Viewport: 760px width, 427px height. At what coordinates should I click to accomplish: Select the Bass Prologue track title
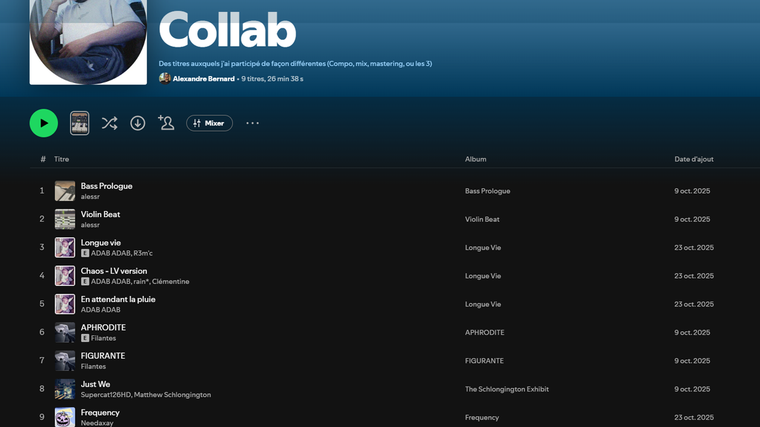(107, 186)
